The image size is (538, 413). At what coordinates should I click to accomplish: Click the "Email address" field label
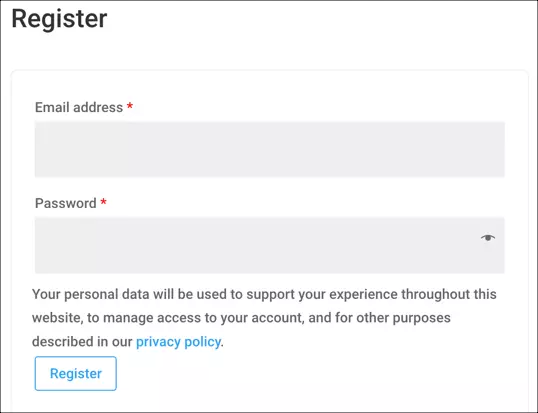(x=79, y=107)
